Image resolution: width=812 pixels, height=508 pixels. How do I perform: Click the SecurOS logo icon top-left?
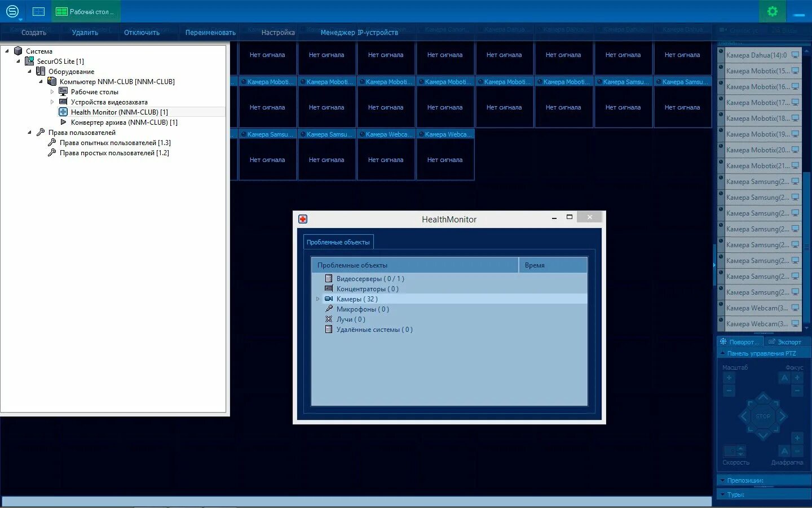coord(12,11)
